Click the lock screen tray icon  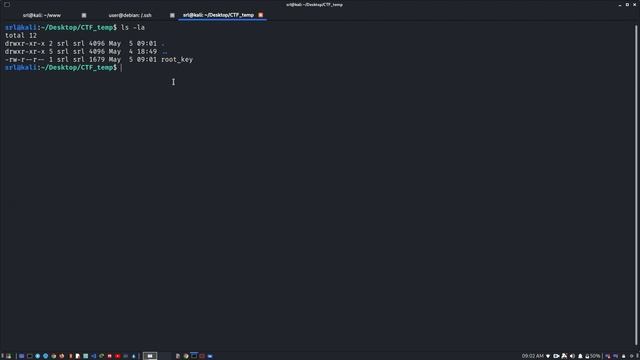pyautogui.click(x=623, y=356)
